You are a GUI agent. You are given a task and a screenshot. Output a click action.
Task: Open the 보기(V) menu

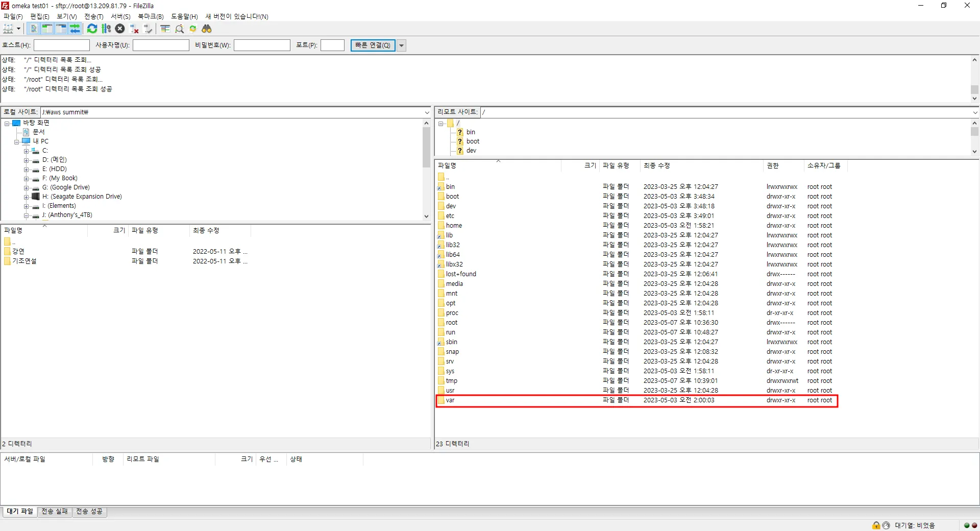pyautogui.click(x=67, y=16)
